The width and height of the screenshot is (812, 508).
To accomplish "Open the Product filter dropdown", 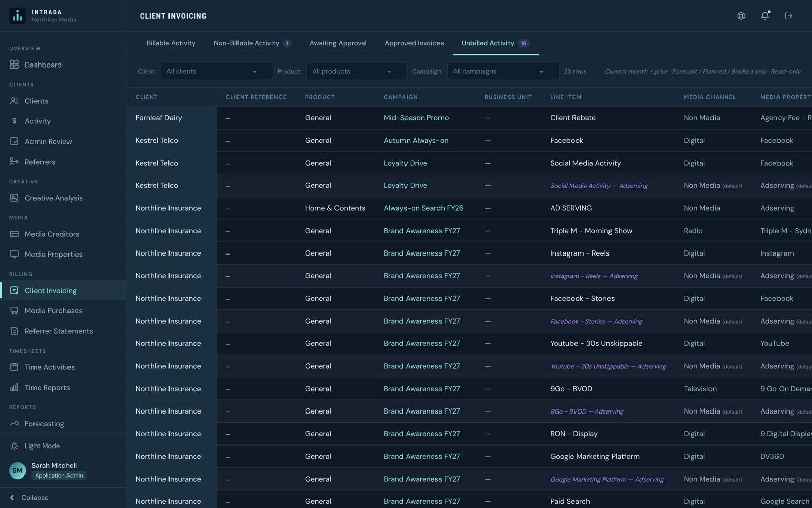I will point(356,71).
